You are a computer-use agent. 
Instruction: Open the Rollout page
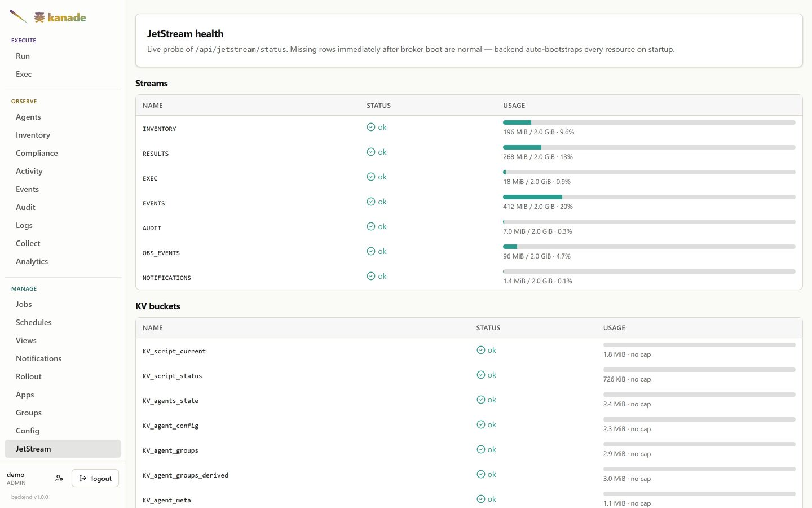[63, 376]
